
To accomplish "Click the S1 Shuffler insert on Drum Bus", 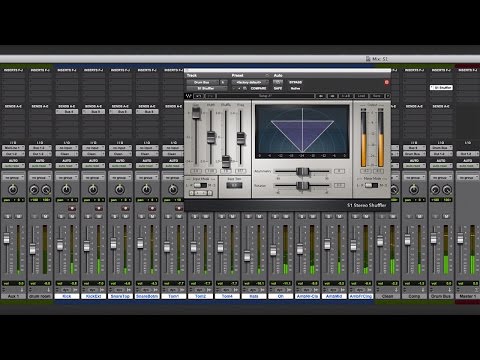I will [441, 87].
